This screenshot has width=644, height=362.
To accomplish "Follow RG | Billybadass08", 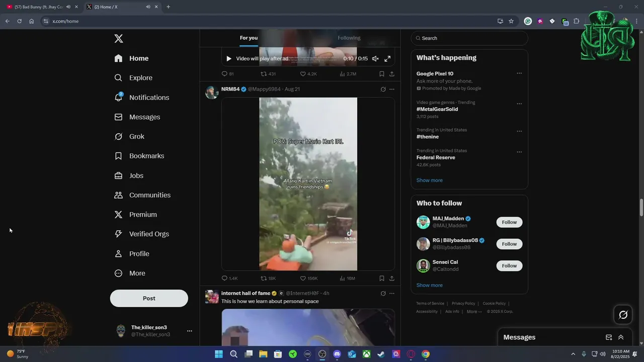I will click(x=509, y=244).
